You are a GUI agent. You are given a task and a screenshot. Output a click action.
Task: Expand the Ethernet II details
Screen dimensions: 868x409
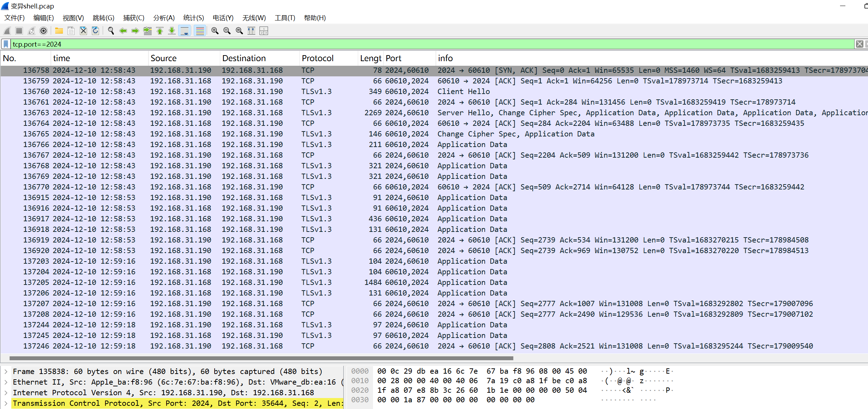click(x=6, y=382)
